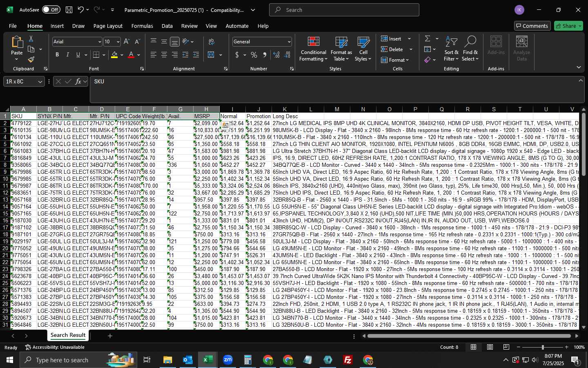The width and height of the screenshot is (588, 368).
Task: Open Find & Select menu
Action: point(470,49)
